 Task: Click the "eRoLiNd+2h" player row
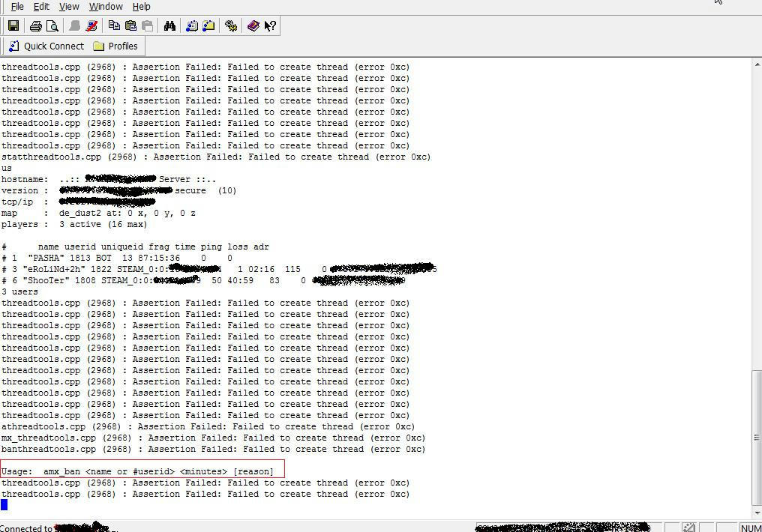point(219,269)
